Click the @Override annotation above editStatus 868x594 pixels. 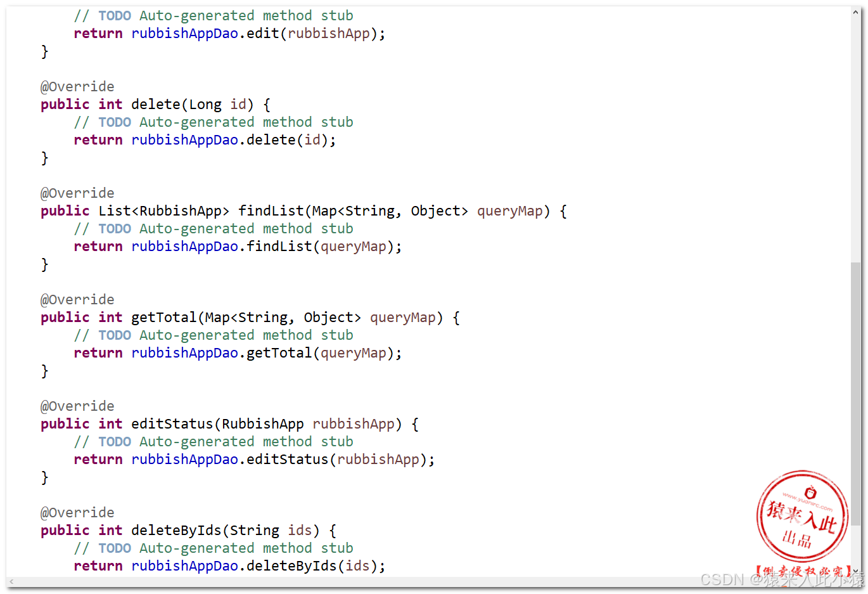click(x=77, y=406)
